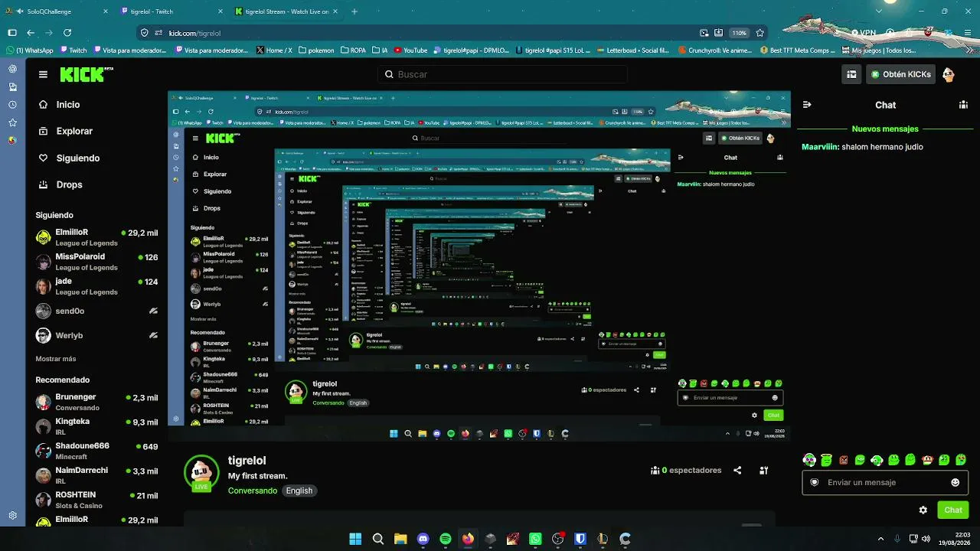
Task: Click the KICK logo
Action: point(87,74)
